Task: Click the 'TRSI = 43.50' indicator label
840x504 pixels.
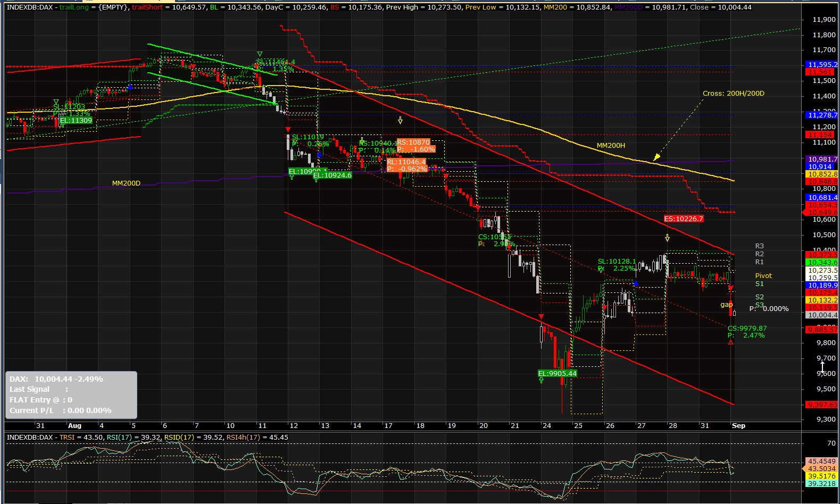Action: 81,438
